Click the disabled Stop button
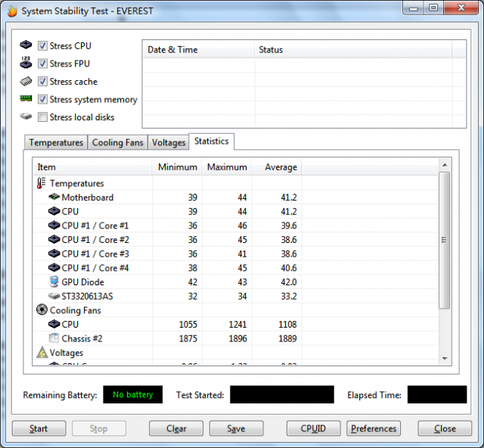The image size is (484, 448). [x=99, y=428]
